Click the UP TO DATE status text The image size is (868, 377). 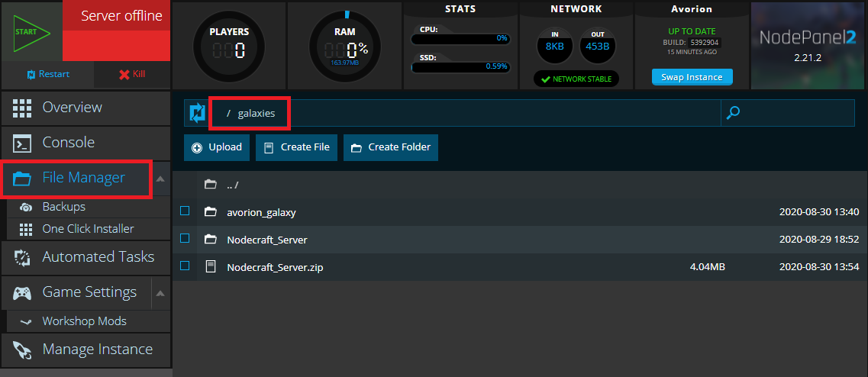692,31
